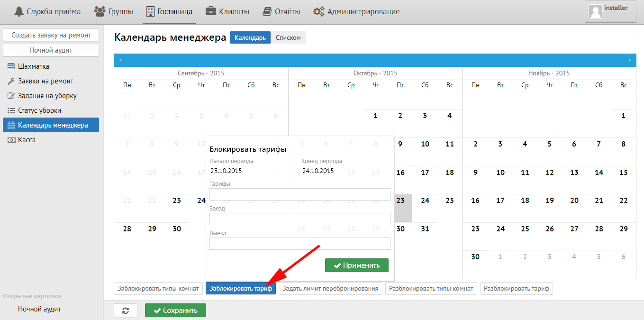This screenshot has height=320, width=644.
Task: Open the Гостиница menu
Action: tap(169, 11)
